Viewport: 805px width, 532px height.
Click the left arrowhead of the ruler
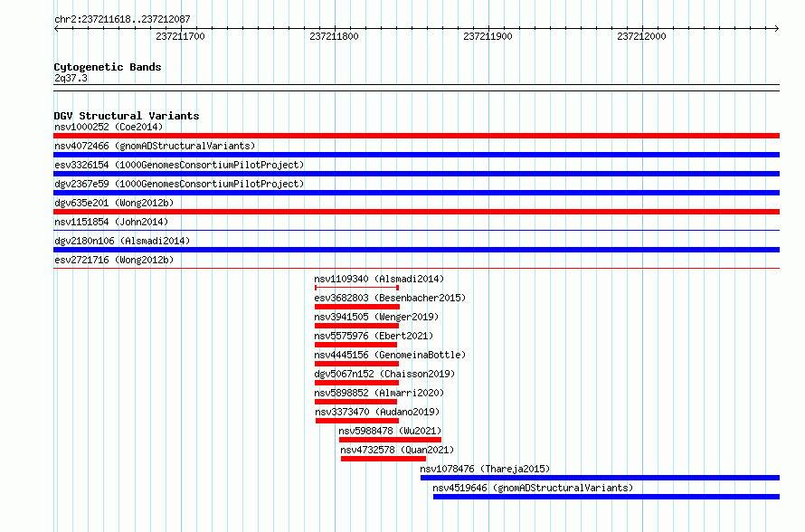[x=56, y=29]
